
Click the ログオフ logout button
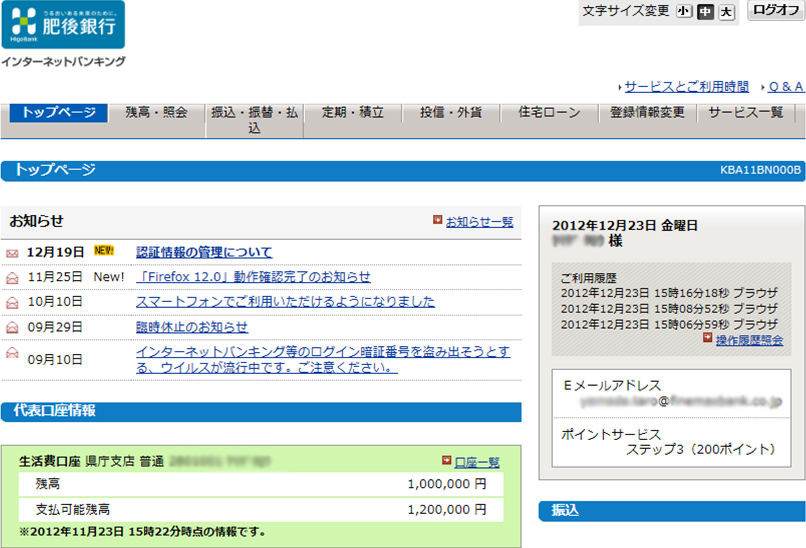[x=775, y=11]
